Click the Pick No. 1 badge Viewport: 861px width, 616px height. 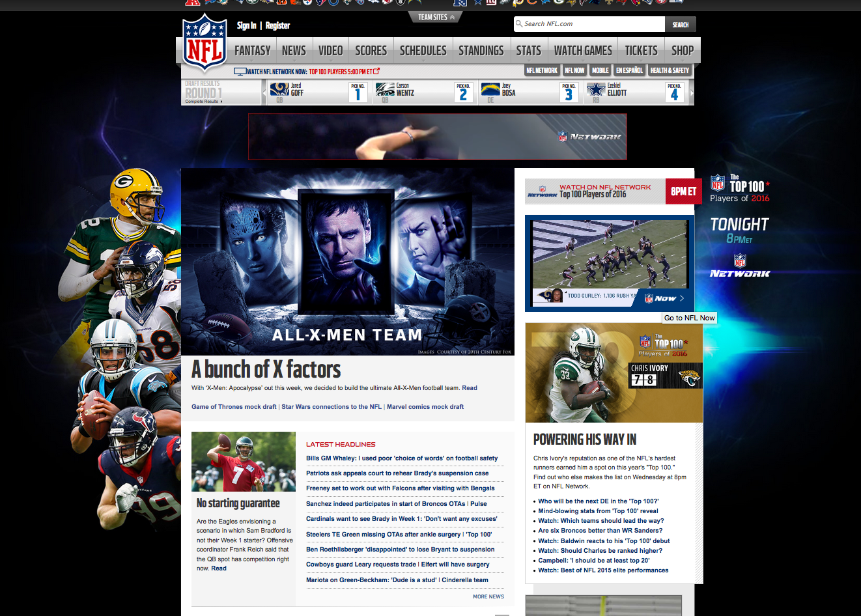(x=358, y=92)
